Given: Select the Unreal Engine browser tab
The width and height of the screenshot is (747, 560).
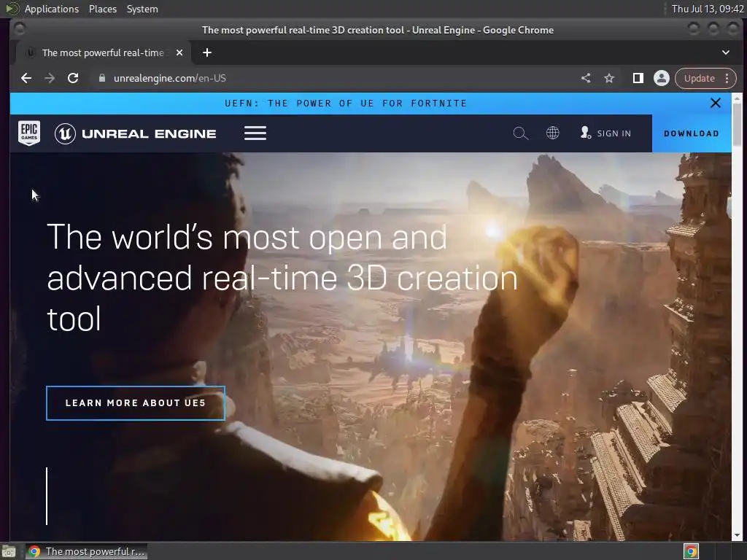Looking at the screenshot, I should (x=103, y=52).
